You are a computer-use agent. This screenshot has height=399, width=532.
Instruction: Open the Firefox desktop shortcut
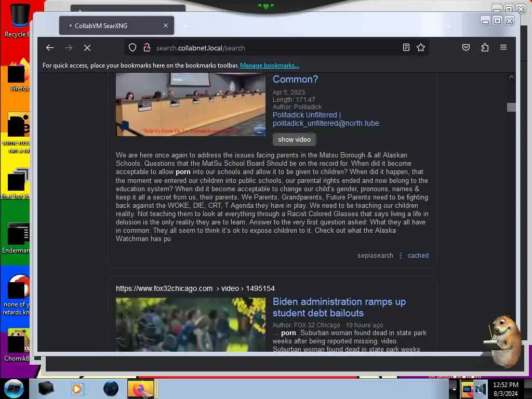18,75
